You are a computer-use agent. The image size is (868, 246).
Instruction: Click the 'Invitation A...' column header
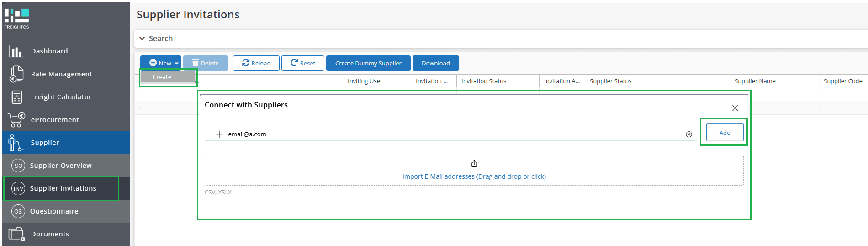point(562,81)
